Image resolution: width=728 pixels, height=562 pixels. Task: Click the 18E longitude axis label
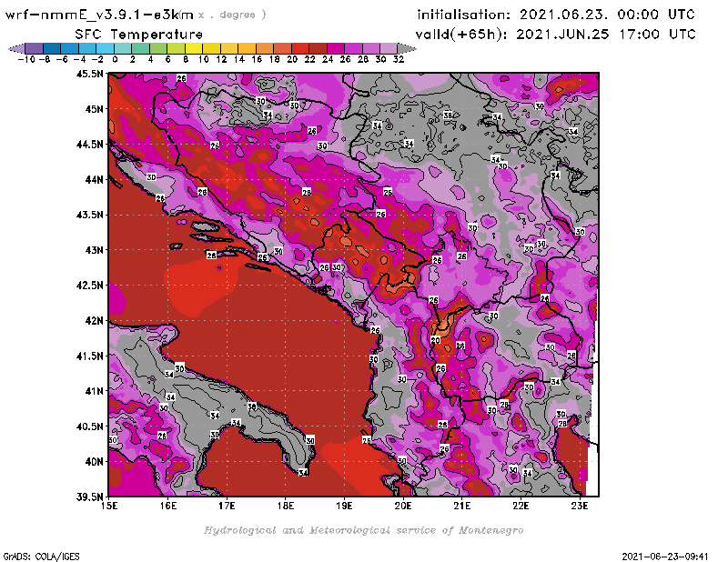286,506
